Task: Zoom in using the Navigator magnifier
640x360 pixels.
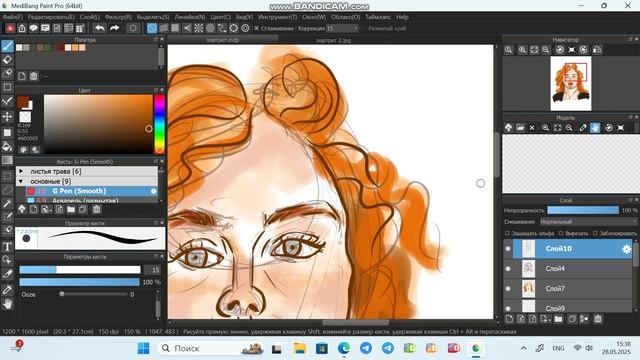Action: point(522,50)
